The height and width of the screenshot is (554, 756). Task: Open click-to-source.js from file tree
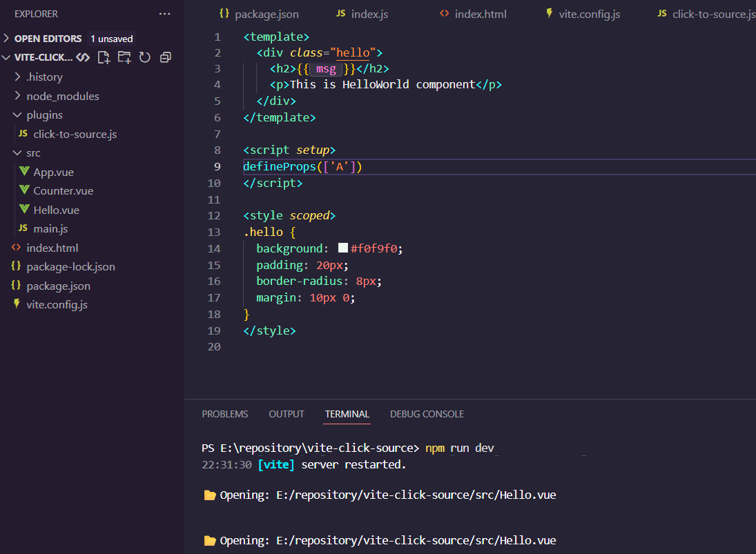(x=75, y=134)
